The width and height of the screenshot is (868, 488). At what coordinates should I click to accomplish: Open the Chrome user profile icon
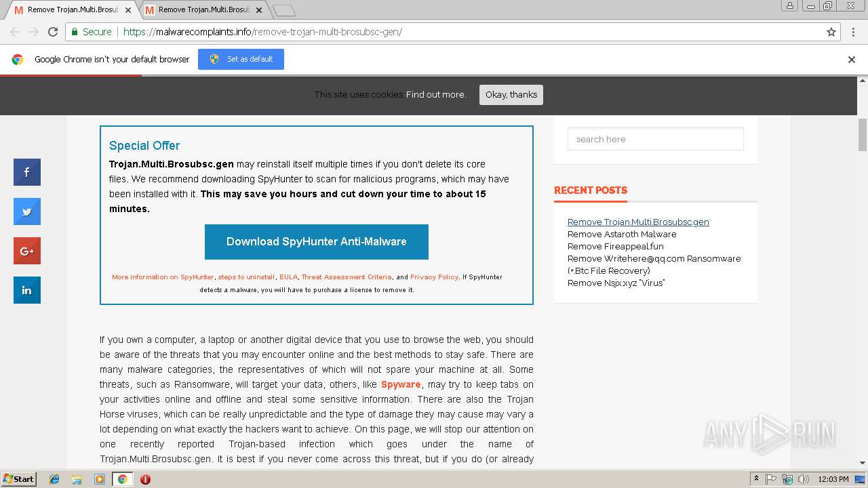pos(789,5)
